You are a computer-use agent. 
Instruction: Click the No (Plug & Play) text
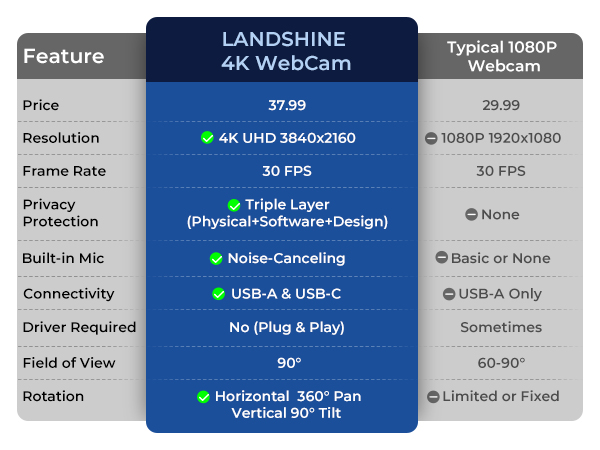[287, 328]
